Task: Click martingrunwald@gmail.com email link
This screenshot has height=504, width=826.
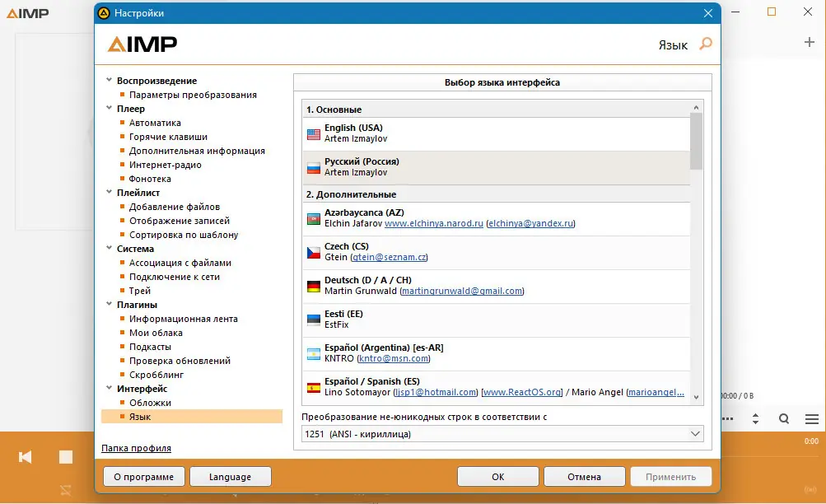Action: click(462, 291)
